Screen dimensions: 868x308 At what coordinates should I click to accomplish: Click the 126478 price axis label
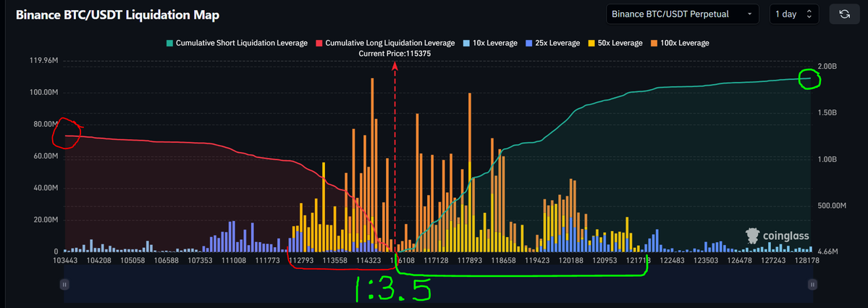[x=741, y=259]
